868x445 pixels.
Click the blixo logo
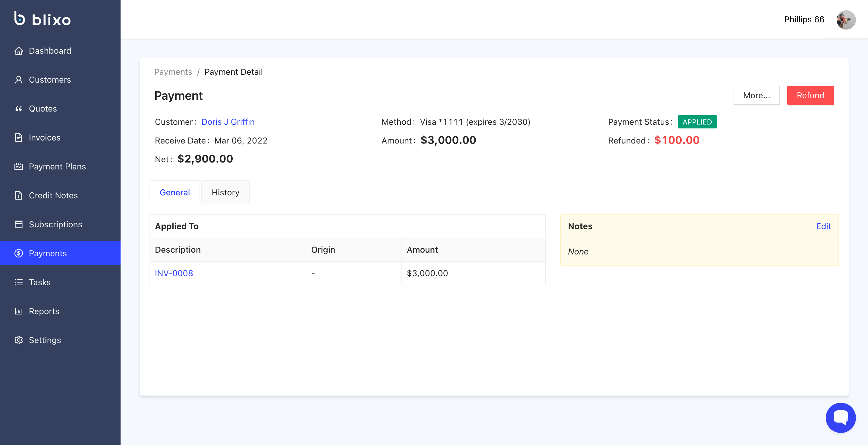coord(42,19)
